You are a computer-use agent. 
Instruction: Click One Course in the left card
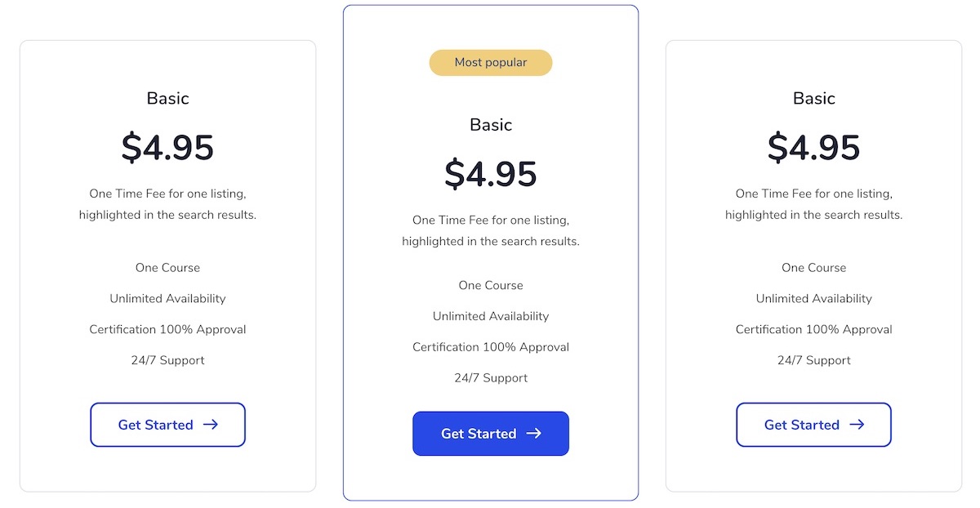167,268
